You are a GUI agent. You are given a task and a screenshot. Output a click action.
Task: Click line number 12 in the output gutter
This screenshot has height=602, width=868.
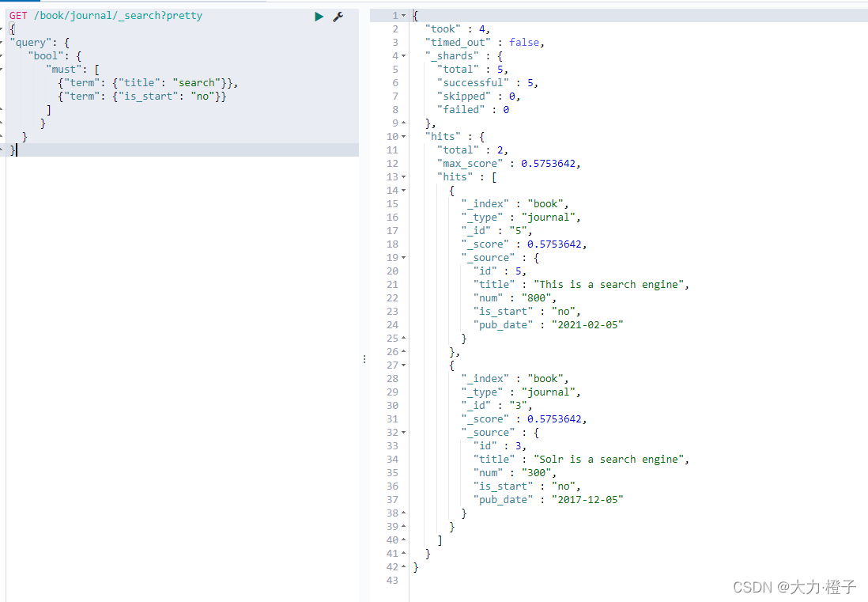tap(392, 164)
